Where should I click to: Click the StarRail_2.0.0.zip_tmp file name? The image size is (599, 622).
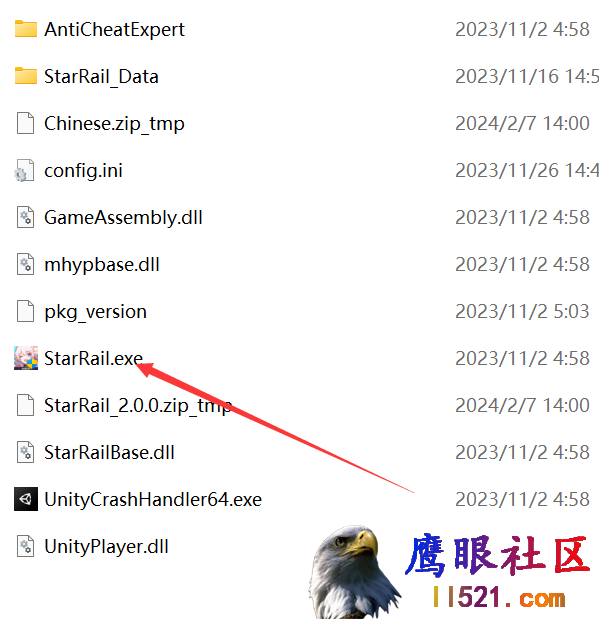click(138, 406)
